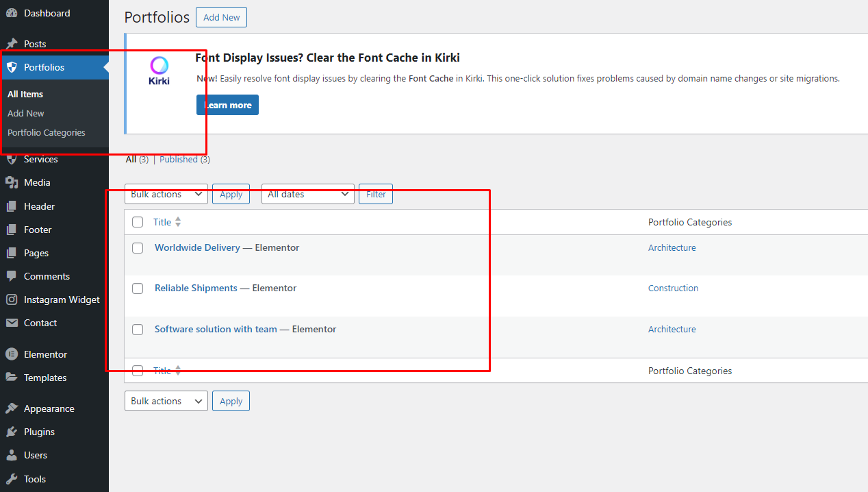Click the Font Display Issues notice heading
The width and height of the screenshot is (868, 492).
327,58
